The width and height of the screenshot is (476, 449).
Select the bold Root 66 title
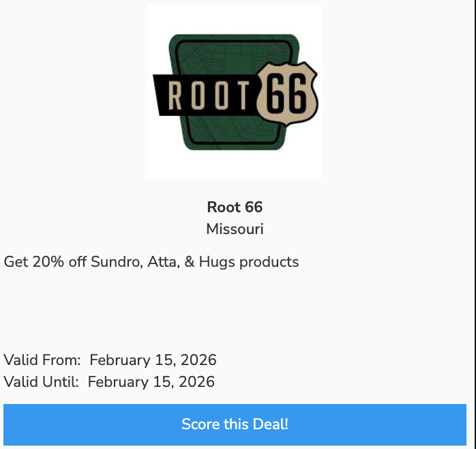(x=235, y=207)
